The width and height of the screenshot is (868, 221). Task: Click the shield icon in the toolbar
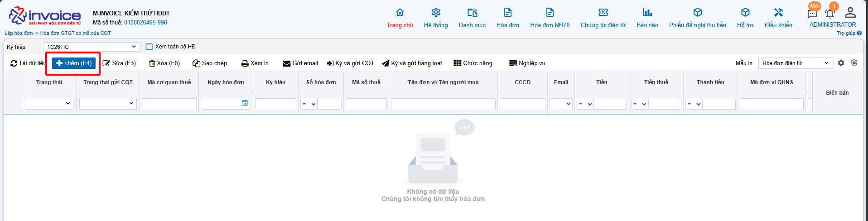tap(854, 63)
